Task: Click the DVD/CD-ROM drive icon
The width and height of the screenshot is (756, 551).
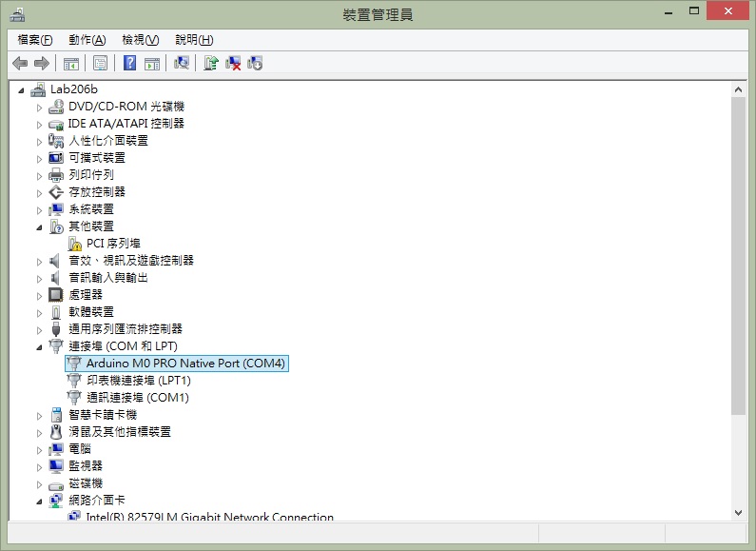Action: click(x=56, y=107)
